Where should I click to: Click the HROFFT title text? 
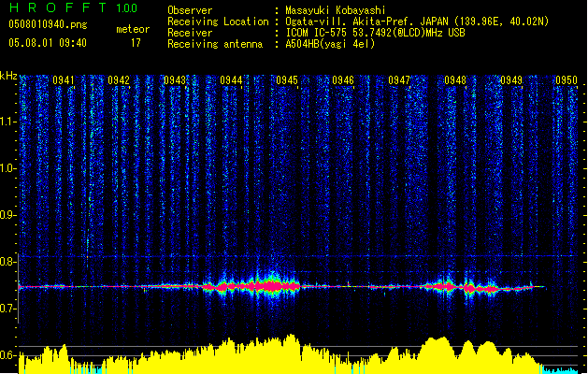[58, 8]
